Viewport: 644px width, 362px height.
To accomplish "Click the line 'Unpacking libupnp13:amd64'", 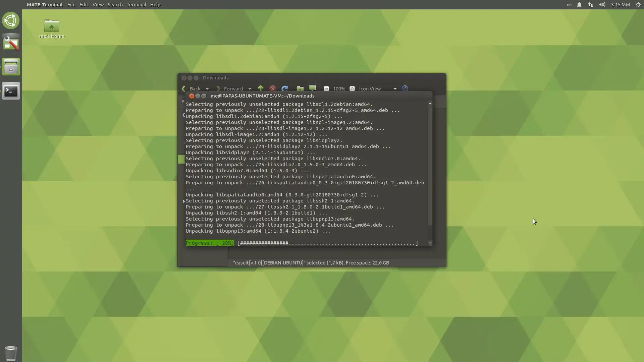I will click(x=258, y=231).
